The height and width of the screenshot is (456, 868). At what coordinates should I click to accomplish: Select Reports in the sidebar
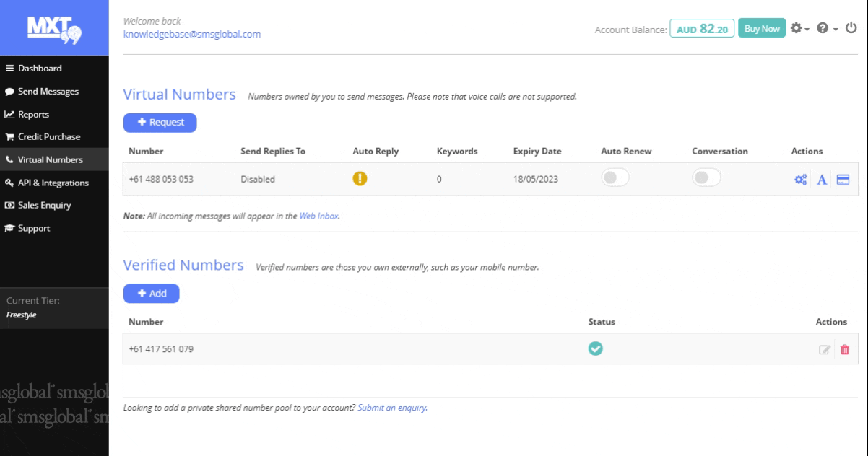(x=33, y=114)
